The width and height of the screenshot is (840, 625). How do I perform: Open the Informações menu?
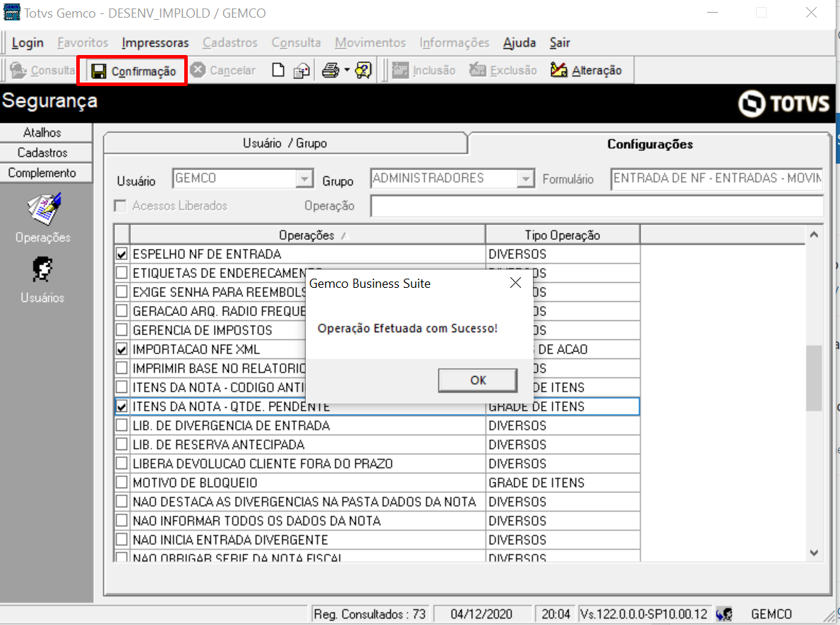tap(455, 42)
